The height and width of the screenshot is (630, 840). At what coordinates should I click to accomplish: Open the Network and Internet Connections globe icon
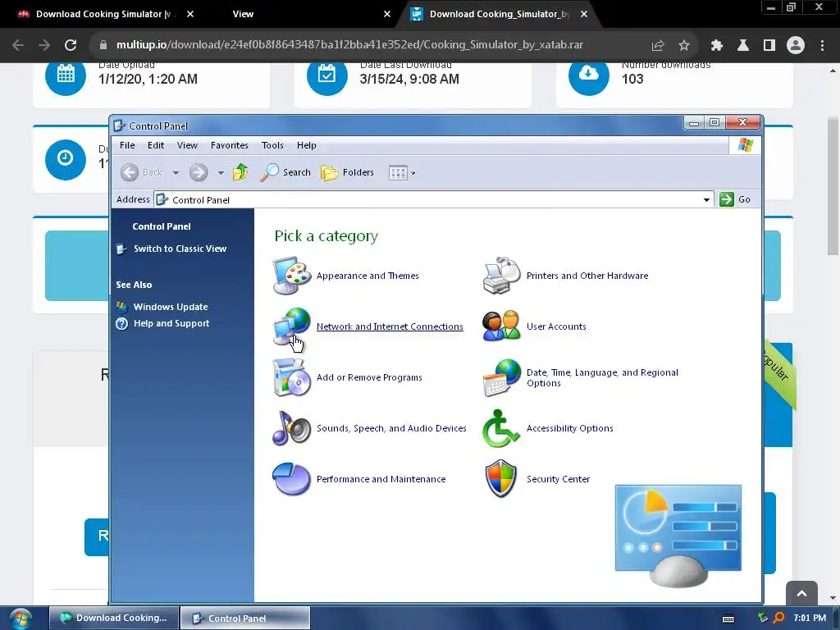point(291,326)
